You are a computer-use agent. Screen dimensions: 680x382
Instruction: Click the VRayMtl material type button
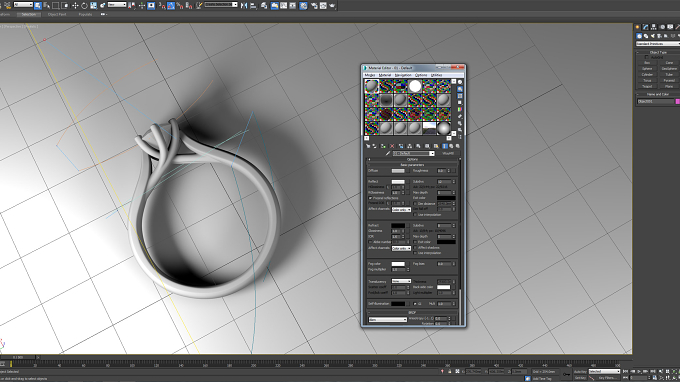448,153
